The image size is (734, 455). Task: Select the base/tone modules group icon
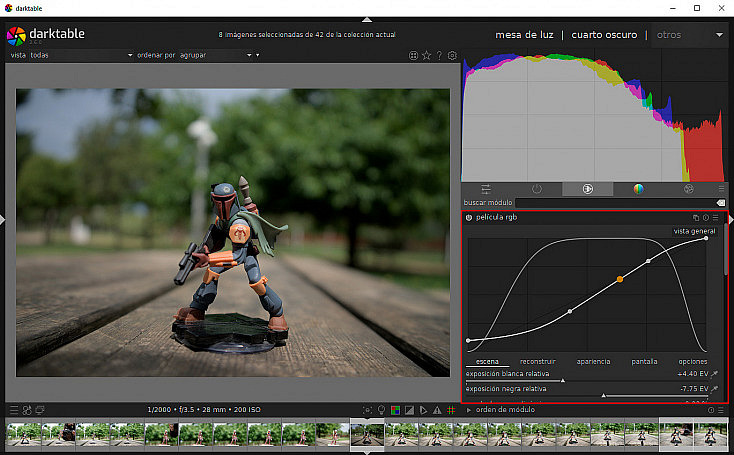(x=587, y=189)
